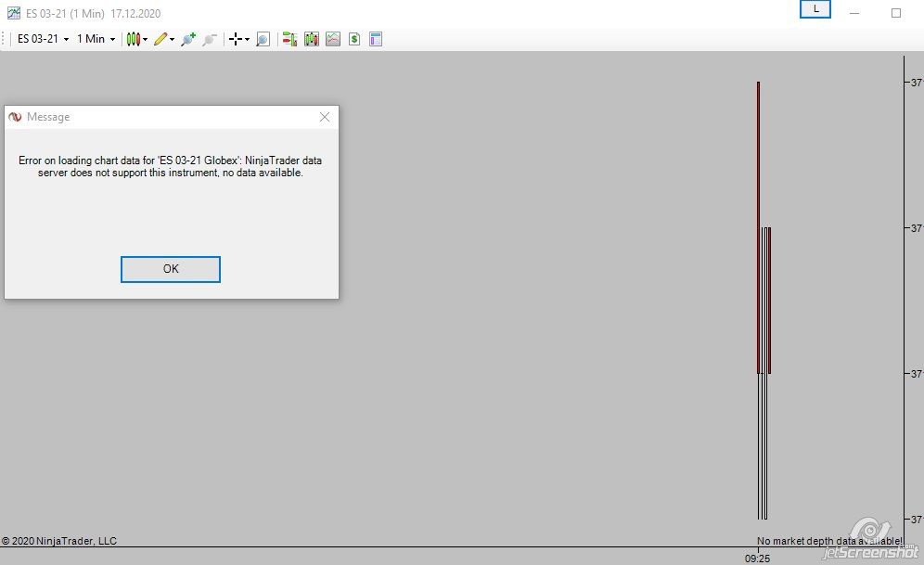Click the candlestick chart style icon
The image size is (924, 565).
[134, 40]
